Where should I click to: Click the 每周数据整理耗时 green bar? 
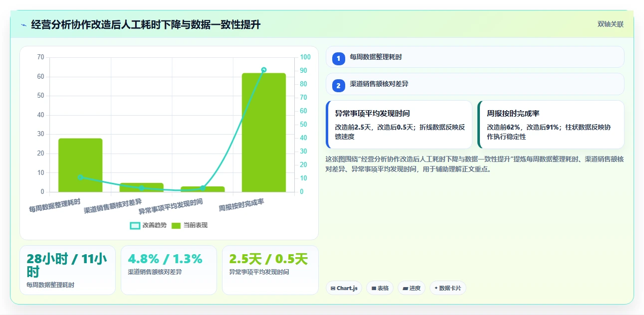80,165
